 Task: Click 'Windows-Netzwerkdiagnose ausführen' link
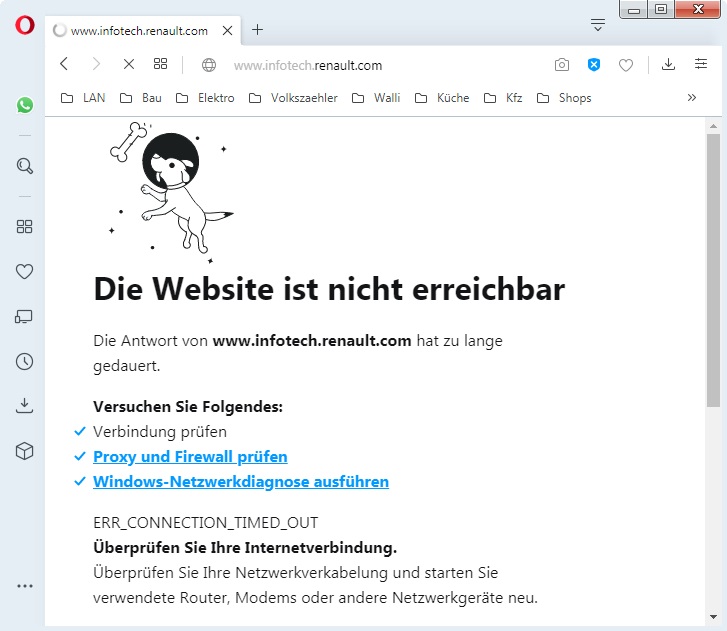pyautogui.click(x=241, y=482)
